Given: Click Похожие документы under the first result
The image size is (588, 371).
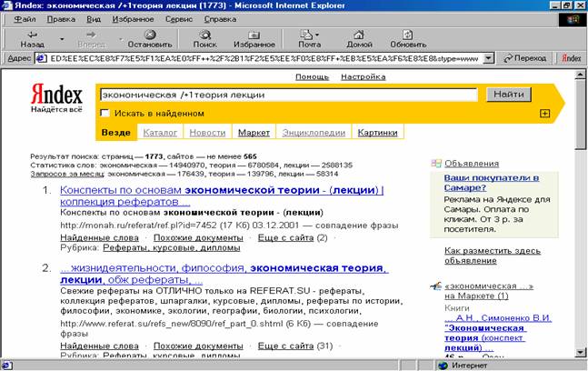Looking at the screenshot, I should [x=198, y=238].
